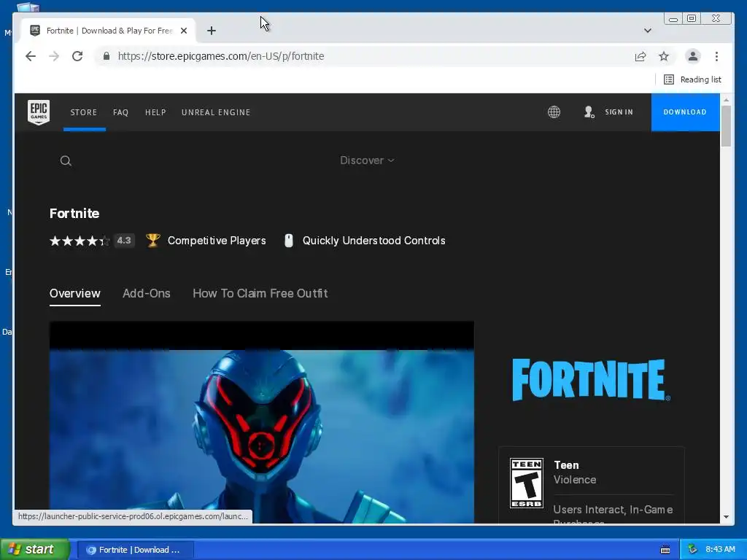Click the Quickly Understood Controls label

pos(374,241)
